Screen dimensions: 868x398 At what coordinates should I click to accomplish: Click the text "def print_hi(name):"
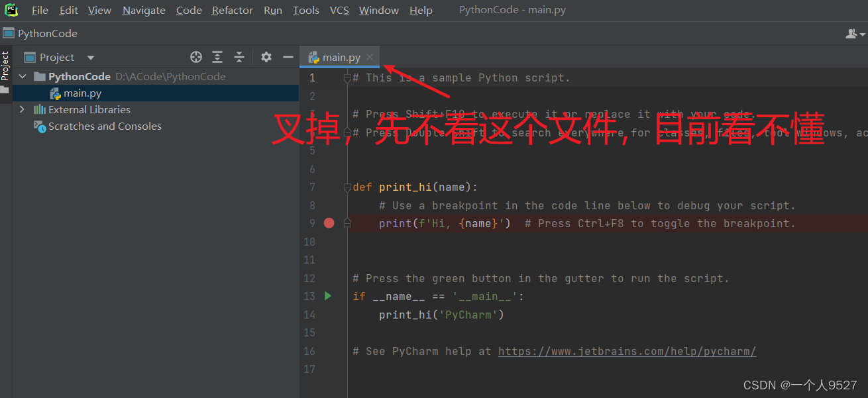point(415,187)
